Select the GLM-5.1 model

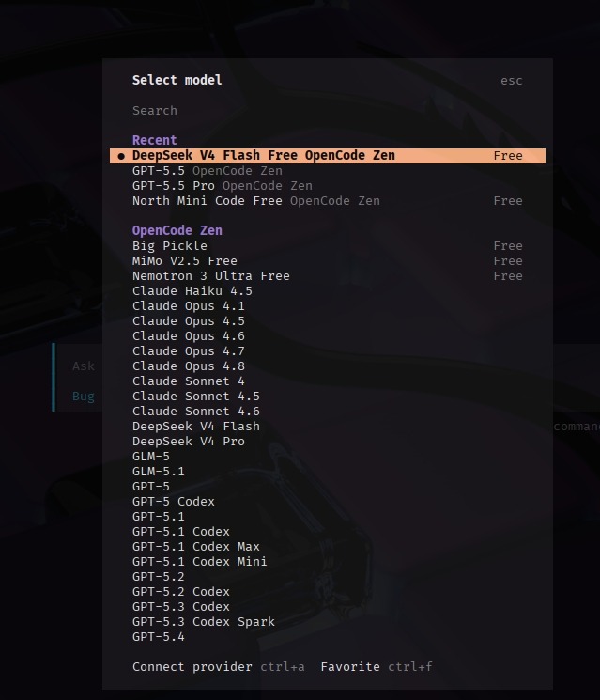(x=328, y=472)
